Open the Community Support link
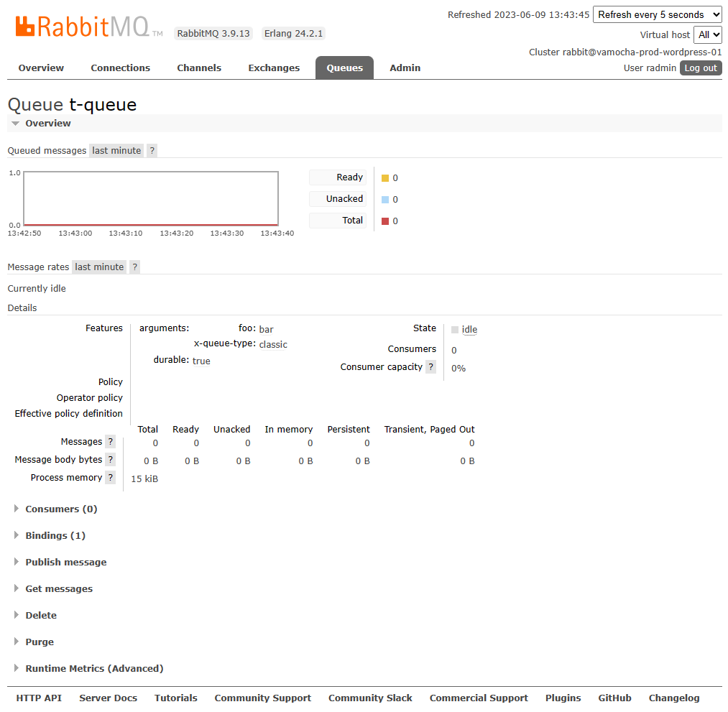Image resolution: width=728 pixels, height=712 pixels. 263,698
